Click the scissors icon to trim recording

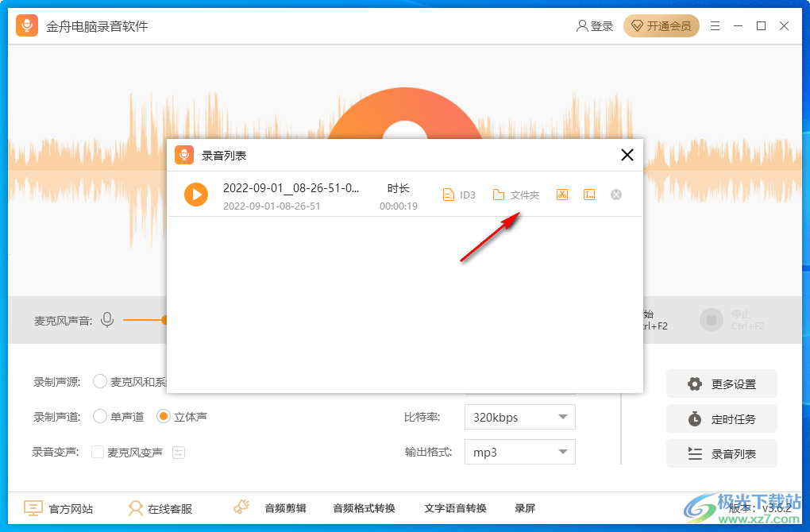[x=561, y=194]
